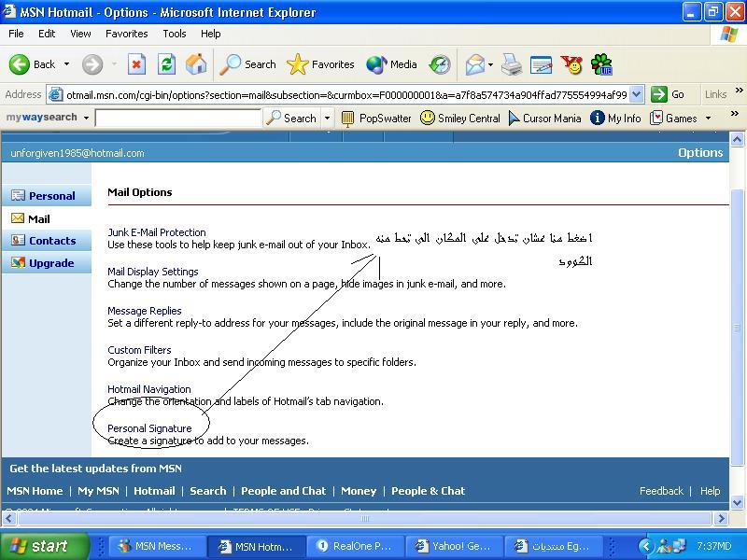Open Cursor Mania toolbar button
The height and width of the screenshot is (560, 747).
click(x=545, y=119)
